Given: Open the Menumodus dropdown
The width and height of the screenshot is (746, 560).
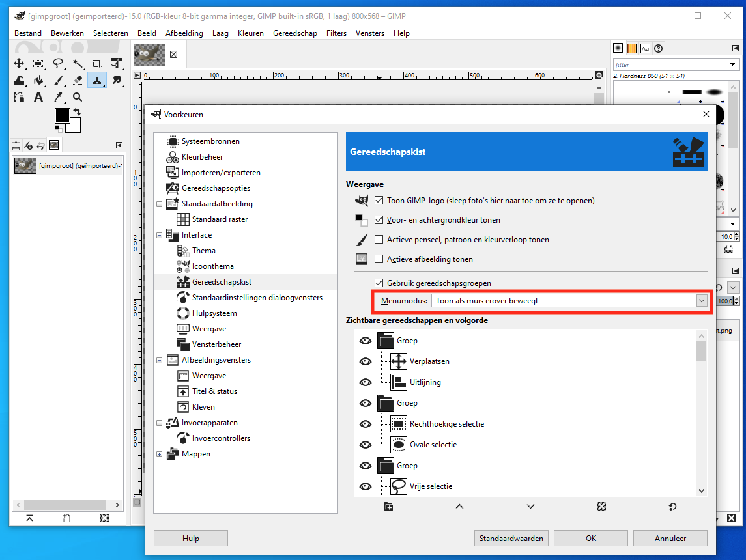Looking at the screenshot, I should 701,301.
